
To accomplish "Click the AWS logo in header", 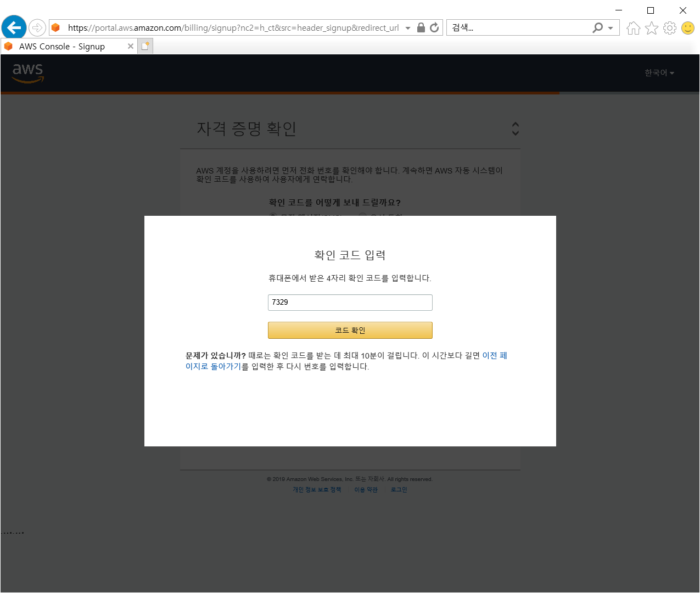I will click(x=28, y=72).
